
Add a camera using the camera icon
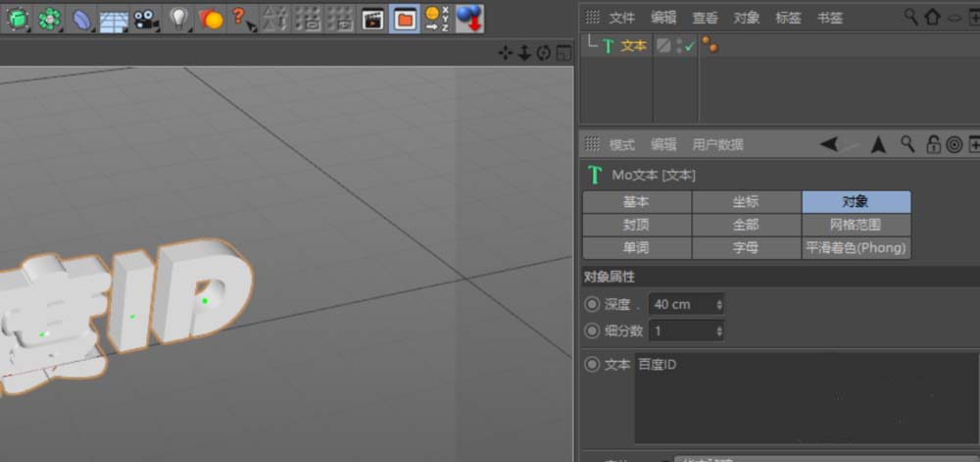146,19
